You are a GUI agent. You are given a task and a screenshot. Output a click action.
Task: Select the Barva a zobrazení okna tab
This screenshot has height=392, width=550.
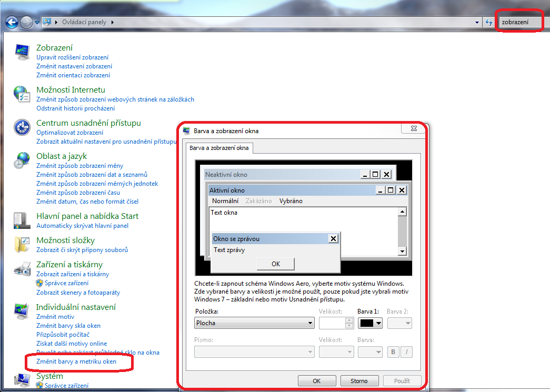coord(219,148)
